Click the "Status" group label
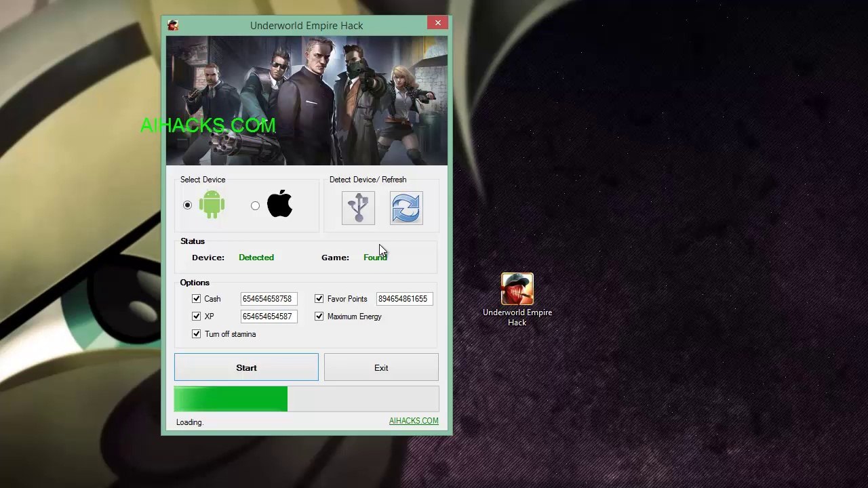The image size is (868, 488). coord(193,241)
